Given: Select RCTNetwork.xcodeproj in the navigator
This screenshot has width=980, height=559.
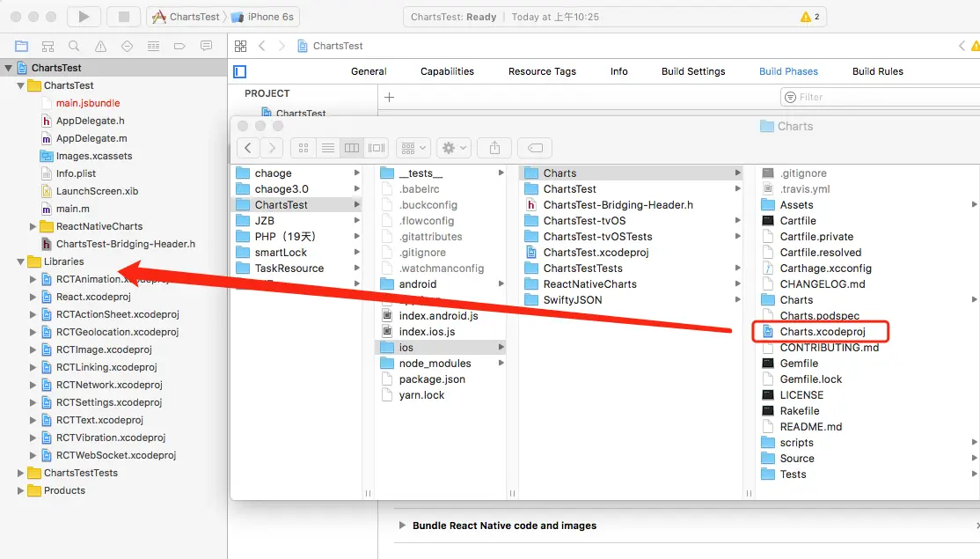Looking at the screenshot, I should [x=109, y=386].
